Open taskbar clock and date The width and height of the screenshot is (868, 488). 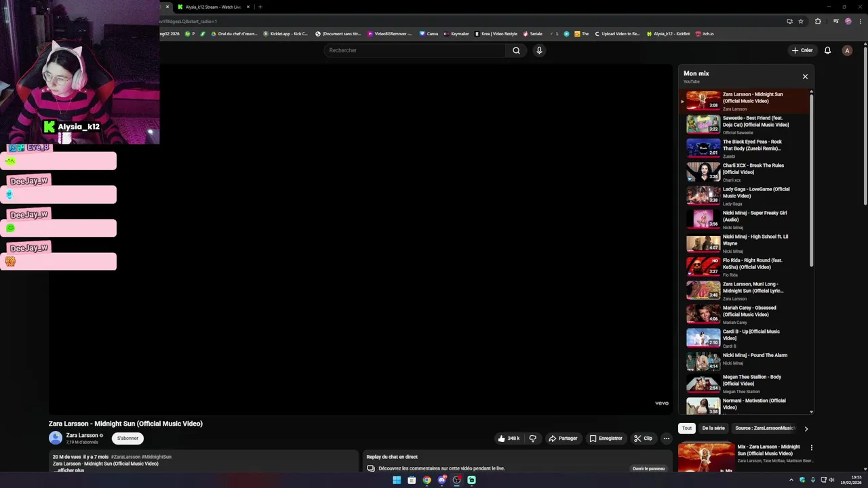(850, 480)
